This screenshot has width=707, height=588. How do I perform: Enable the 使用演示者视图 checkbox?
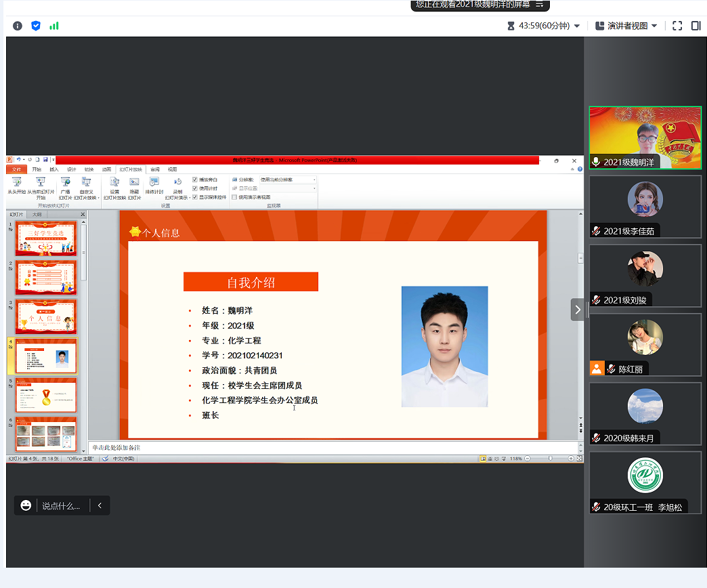(x=234, y=197)
